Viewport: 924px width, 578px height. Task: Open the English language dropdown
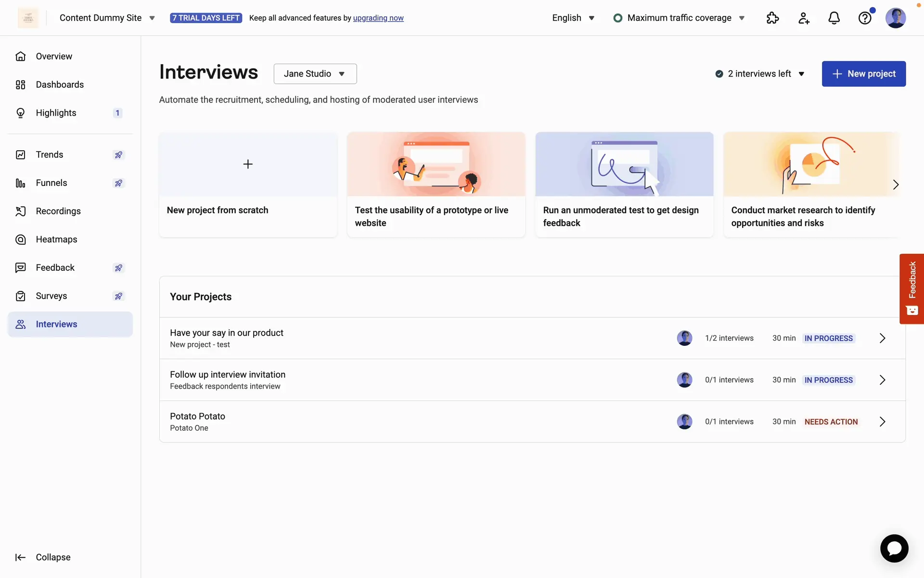point(573,18)
